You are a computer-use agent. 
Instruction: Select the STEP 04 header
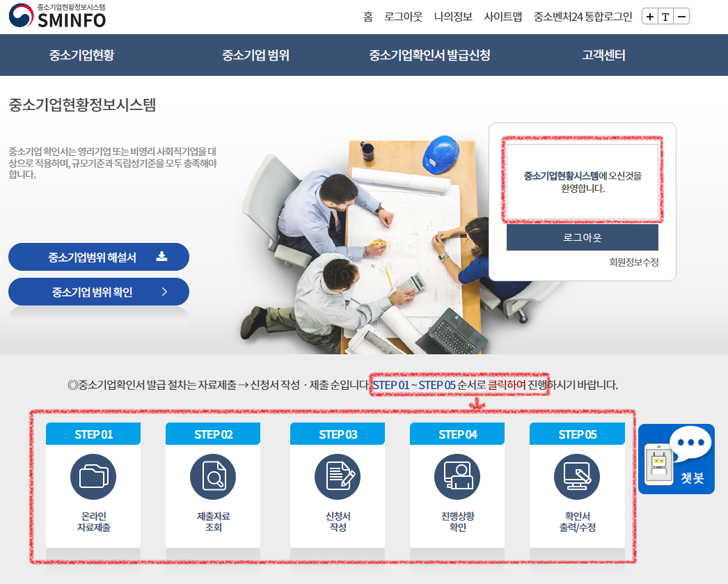(457, 434)
